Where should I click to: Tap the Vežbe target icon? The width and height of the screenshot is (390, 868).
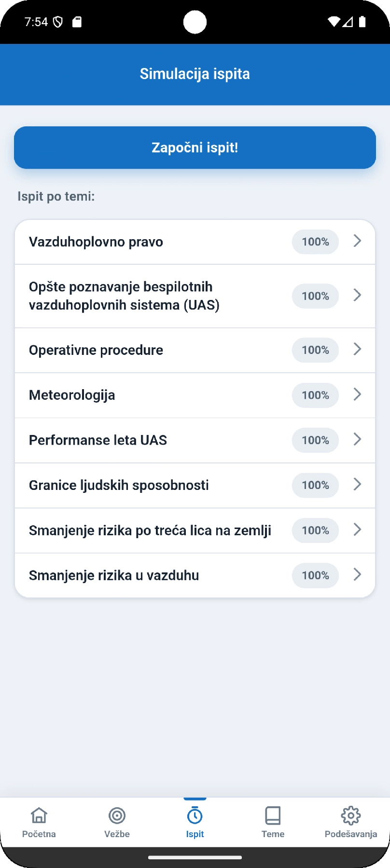(x=117, y=815)
